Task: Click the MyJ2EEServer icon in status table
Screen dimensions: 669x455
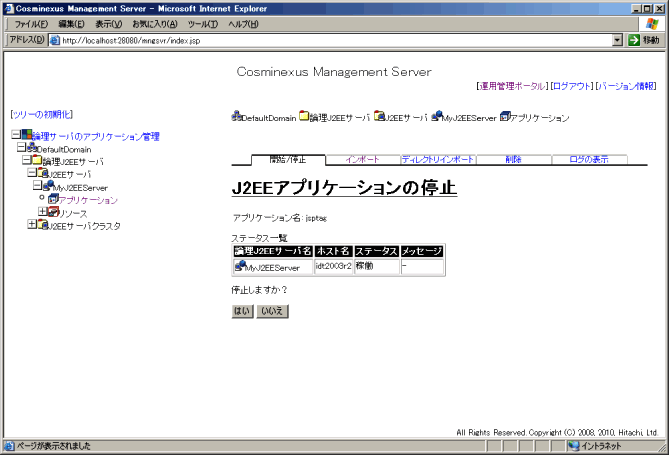Action: pos(240,265)
